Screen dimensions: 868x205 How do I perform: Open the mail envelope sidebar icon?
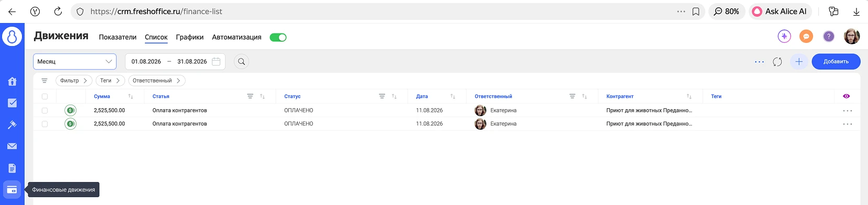tap(12, 146)
